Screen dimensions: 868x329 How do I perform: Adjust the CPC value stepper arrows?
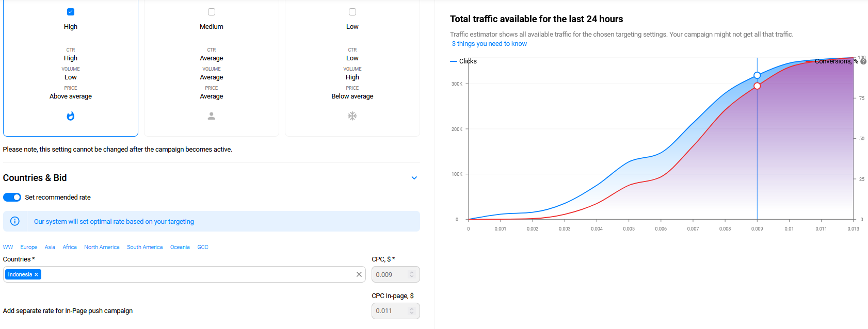click(412, 274)
